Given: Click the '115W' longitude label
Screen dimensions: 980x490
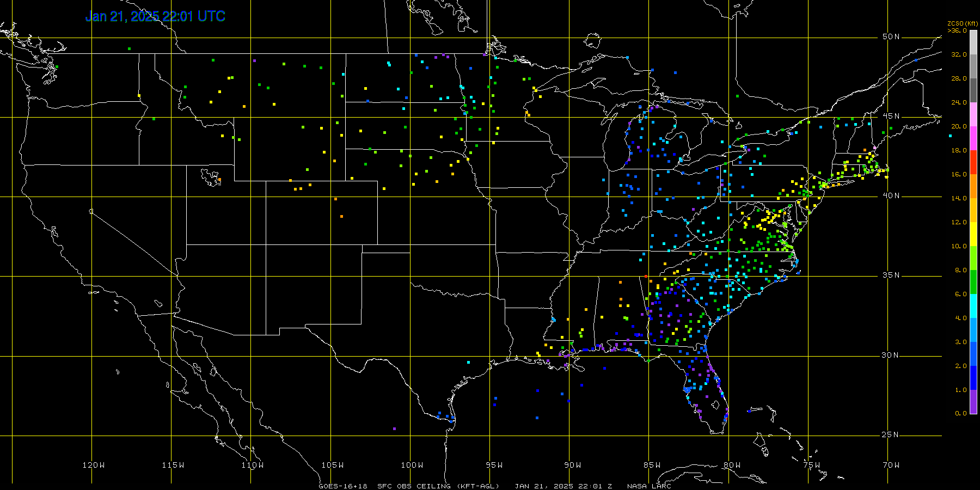Looking at the screenshot, I should tap(173, 465).
